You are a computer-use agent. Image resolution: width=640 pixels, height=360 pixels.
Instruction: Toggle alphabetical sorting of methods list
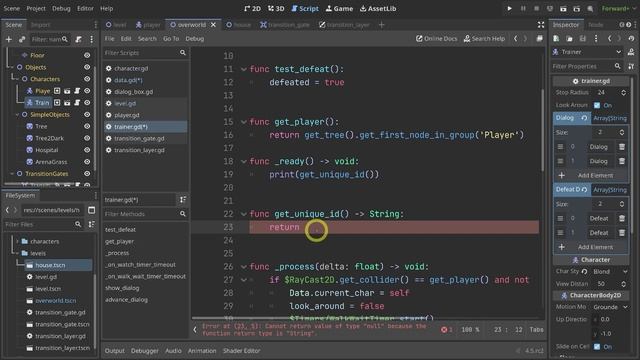(x=182, y=200)
